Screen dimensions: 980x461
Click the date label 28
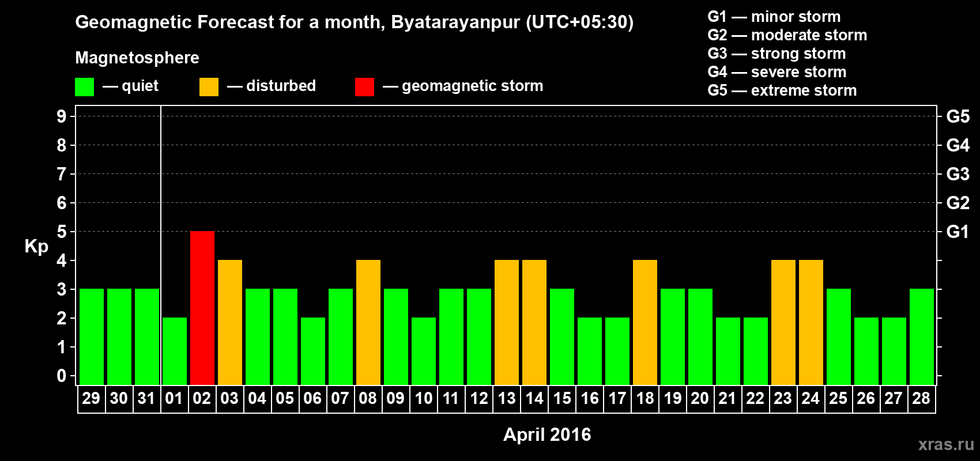pos(921,399)
